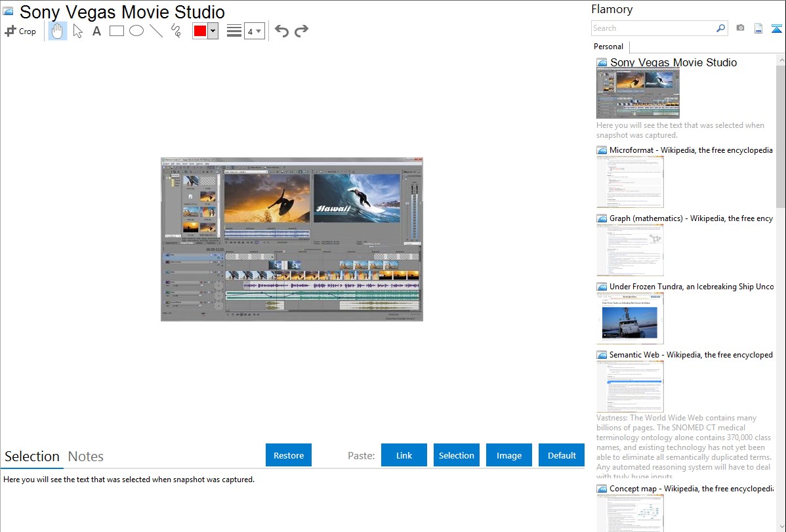Select the freehand scribble tool
This screenshot has width=786, height=532.
point(176,31)
